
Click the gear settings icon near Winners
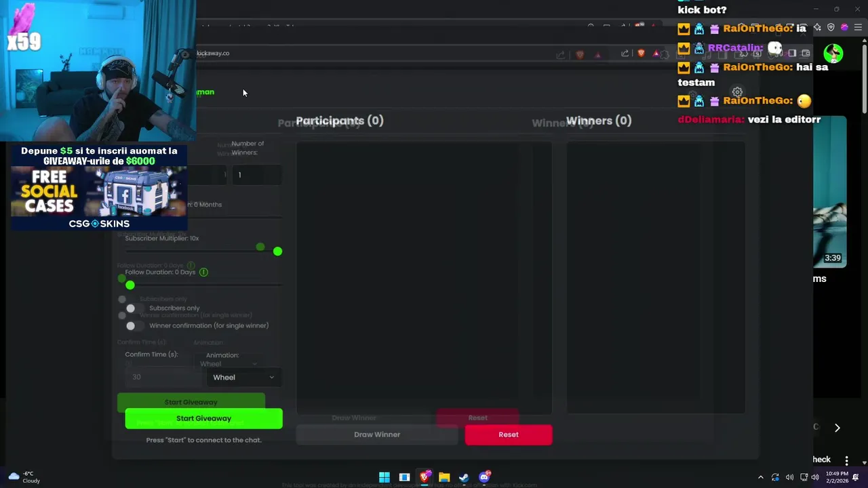tap(737, 92)
